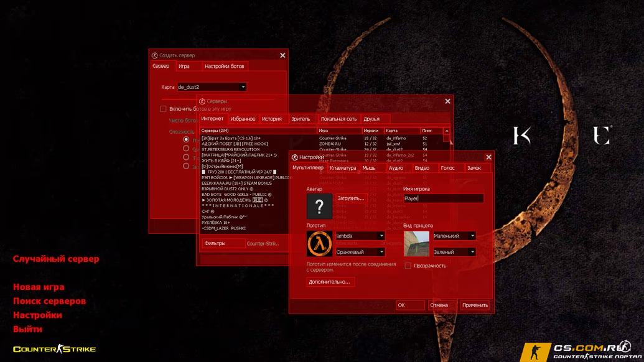Toggle the Прозрачность checkbox
This screenshot has width=644, height=362.
408,266
